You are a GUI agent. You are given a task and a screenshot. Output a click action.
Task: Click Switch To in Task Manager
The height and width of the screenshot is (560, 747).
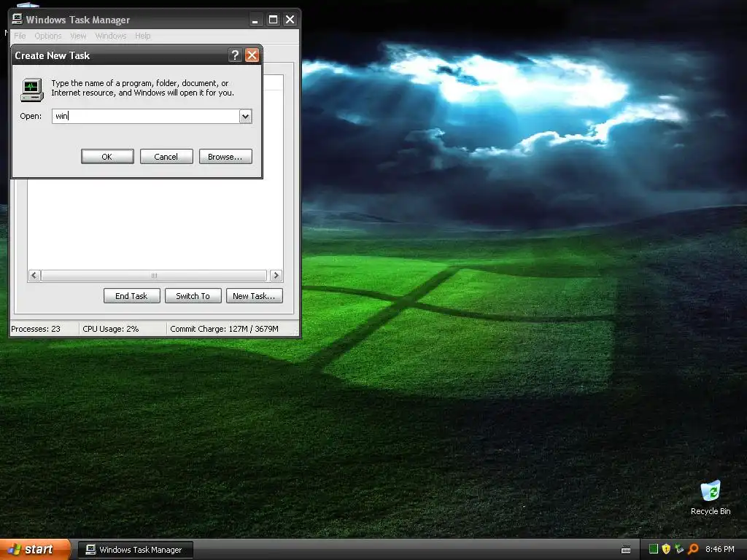click(x=193, y=296)
